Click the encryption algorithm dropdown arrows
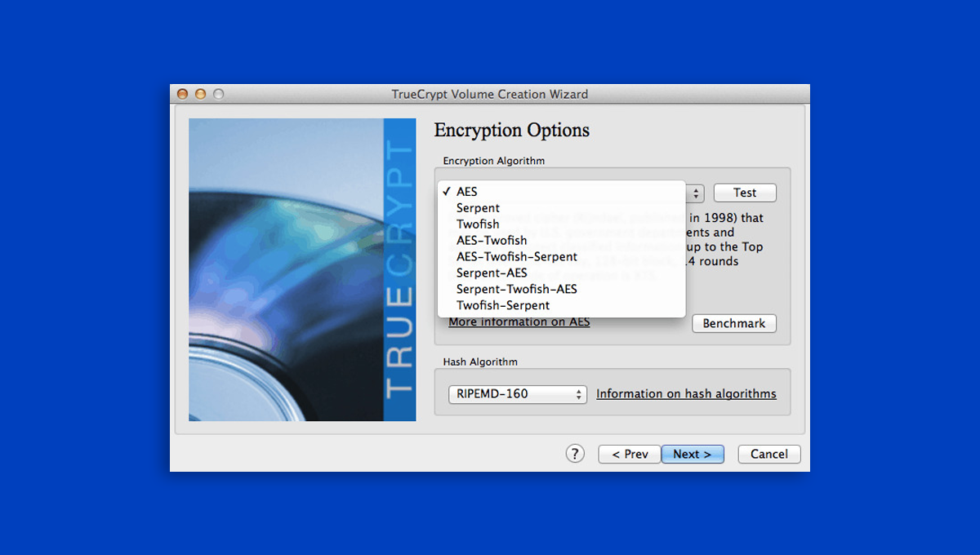 tap(696, 193)
